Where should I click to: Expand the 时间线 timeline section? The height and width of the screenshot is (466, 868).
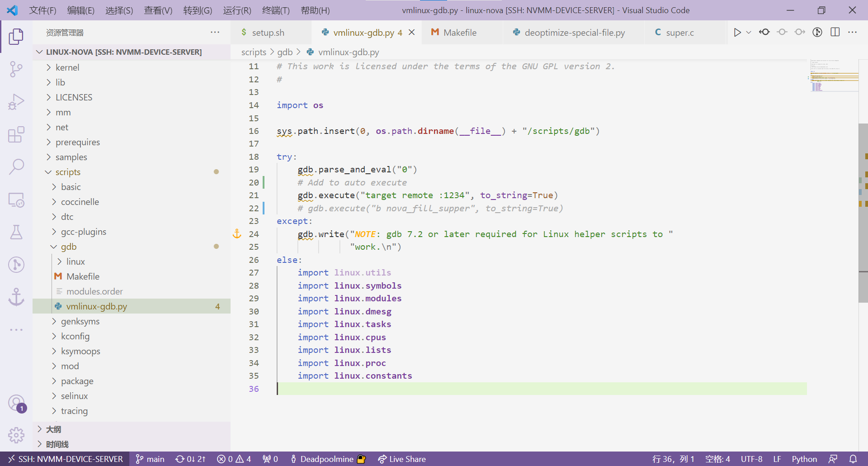point(132,444)
